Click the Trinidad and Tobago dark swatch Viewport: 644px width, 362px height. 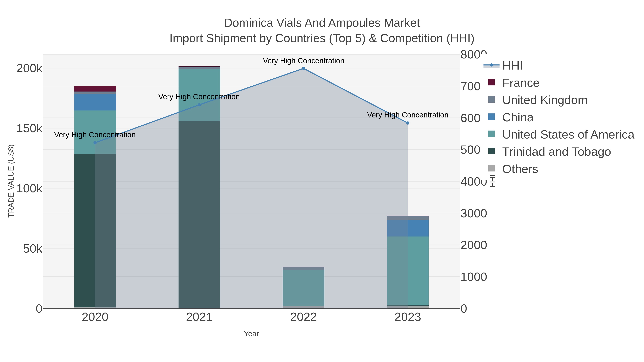click(492, 151)
